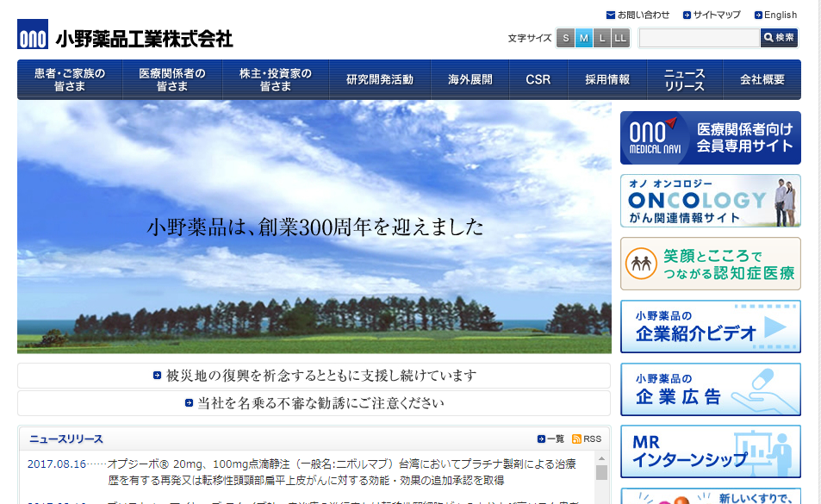This screenshot has height=504, width=821.
Task: Click the news list scrollbar thumb
Action: coord(601,473)
